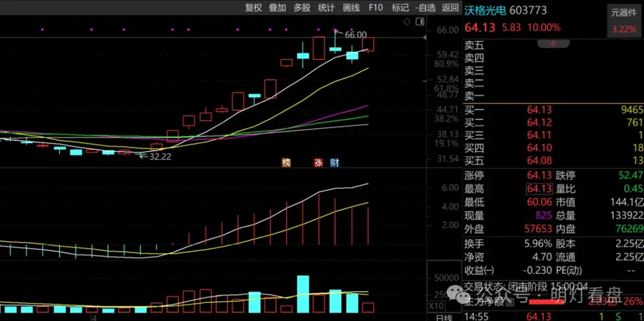Select the 卖一 ask row
Screen dimensions: 644x321
tap(553, 96)
